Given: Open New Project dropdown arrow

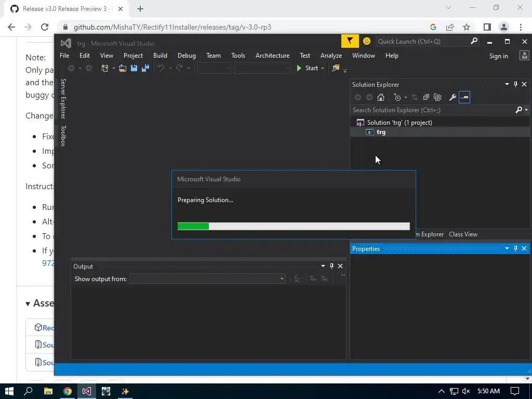Looking at the screenshot, I should point(114,68).
